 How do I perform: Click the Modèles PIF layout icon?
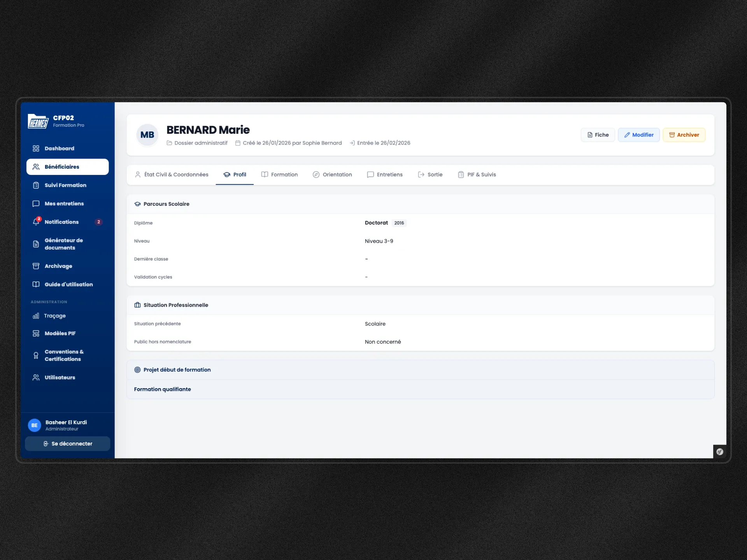click(36, 333)
